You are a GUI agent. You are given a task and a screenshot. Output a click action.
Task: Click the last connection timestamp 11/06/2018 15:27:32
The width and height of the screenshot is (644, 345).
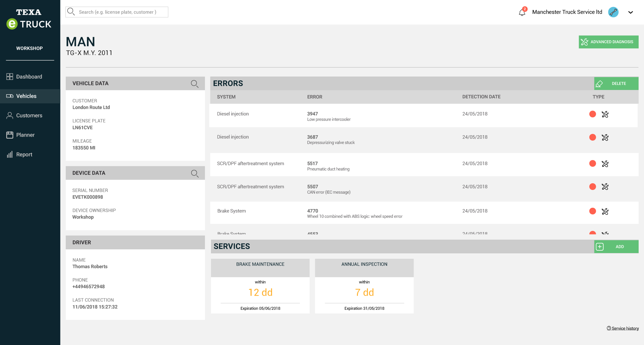[95, 307]
